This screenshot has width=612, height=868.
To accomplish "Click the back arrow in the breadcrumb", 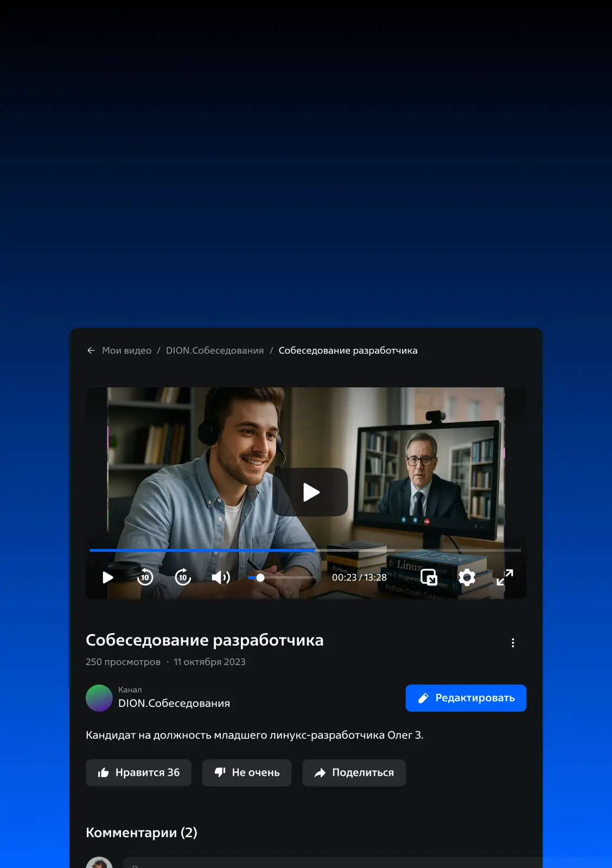I will (x=91, y=350).
